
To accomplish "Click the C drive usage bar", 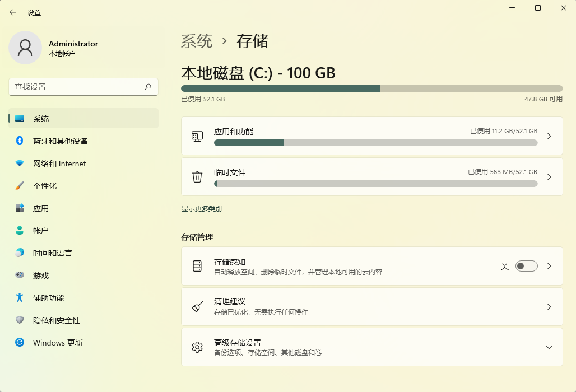I will pyautogui.click(x=371, y=88).
